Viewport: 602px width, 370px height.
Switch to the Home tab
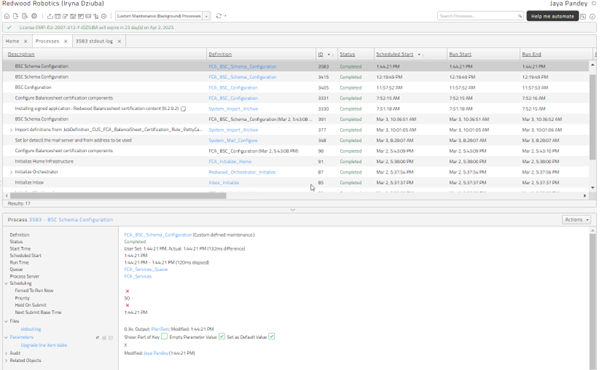(x=12, y=41)
